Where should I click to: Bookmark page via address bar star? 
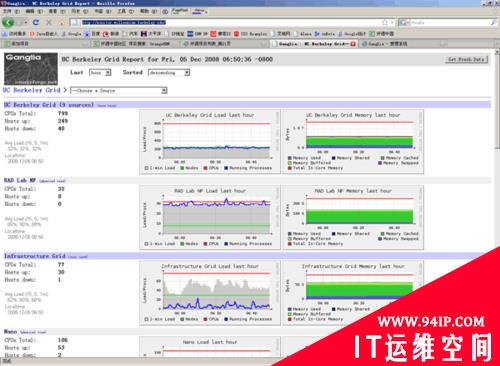coord(385,22)
